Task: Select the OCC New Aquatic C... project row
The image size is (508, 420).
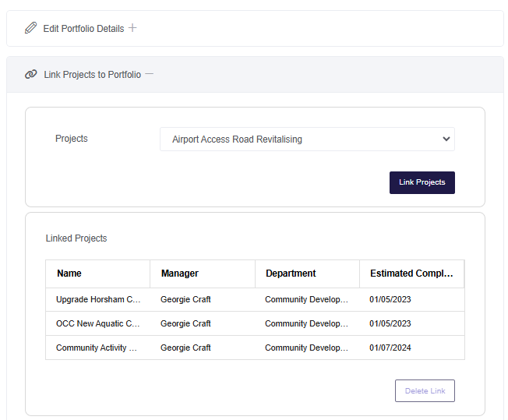Action: coord(255,323)
